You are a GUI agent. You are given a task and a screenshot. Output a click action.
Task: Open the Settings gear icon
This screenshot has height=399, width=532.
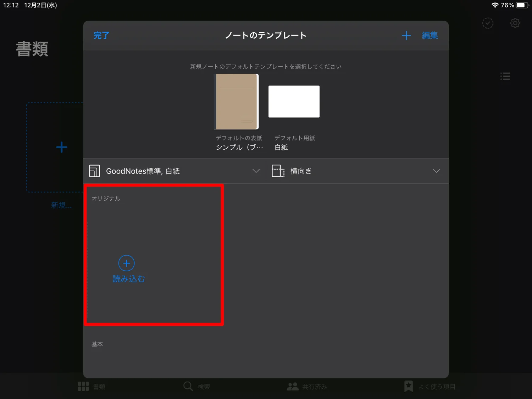[515, 23]
